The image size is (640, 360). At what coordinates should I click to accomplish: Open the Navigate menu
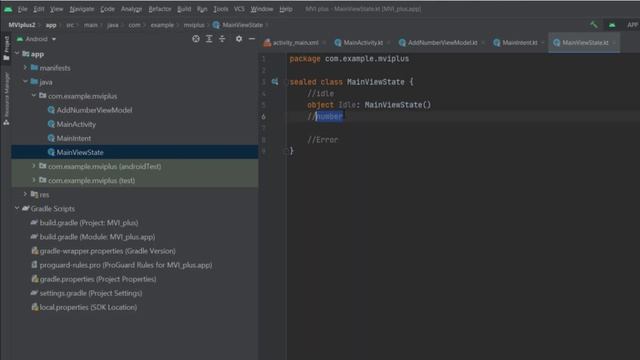point(82,9)
